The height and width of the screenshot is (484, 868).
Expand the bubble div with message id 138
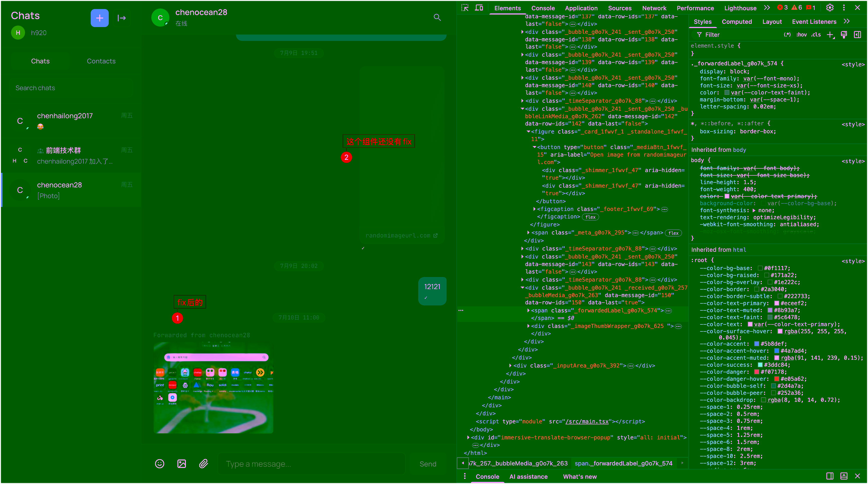522,32
